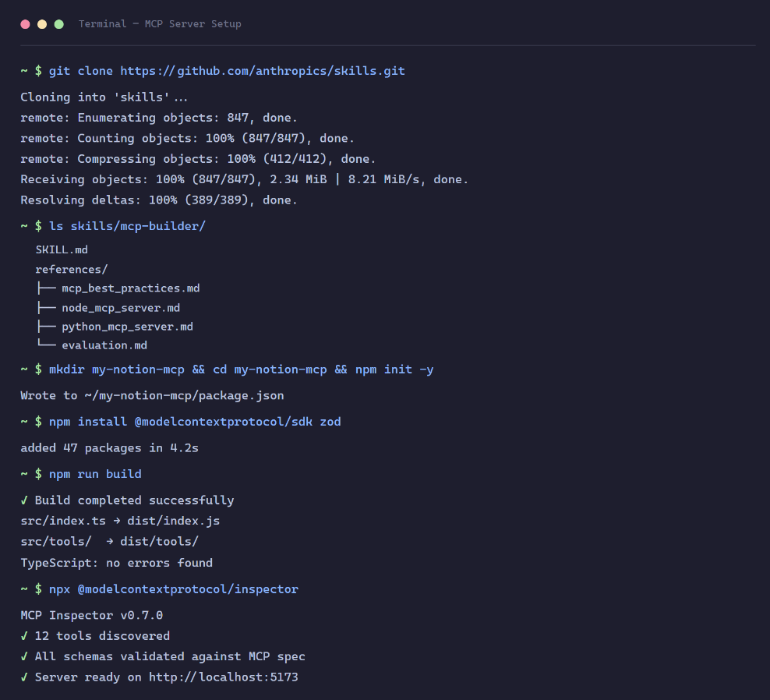Click the github.com/anthropics/skills.git URL
770x700 pixels.
click(x=263, y=71)
